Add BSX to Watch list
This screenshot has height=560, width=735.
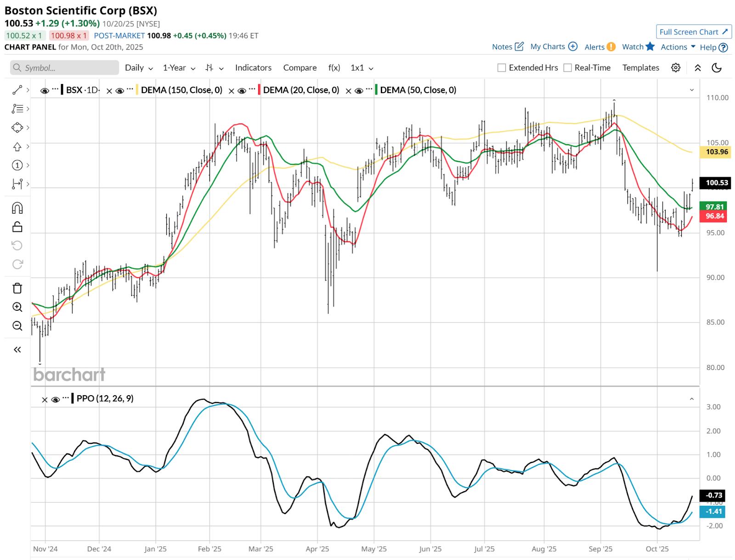tap(638, 47)
